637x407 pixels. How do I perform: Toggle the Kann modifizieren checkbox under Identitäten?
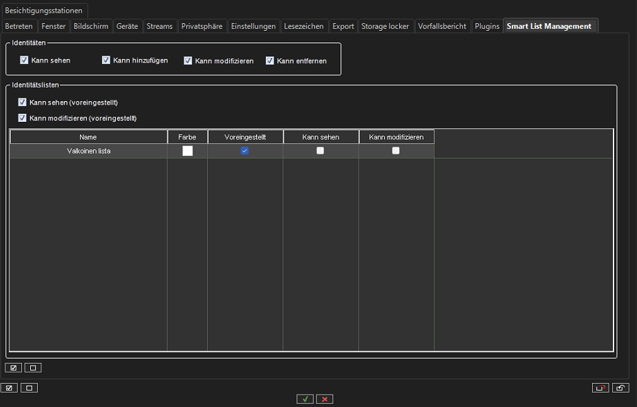tap(188, 61)
